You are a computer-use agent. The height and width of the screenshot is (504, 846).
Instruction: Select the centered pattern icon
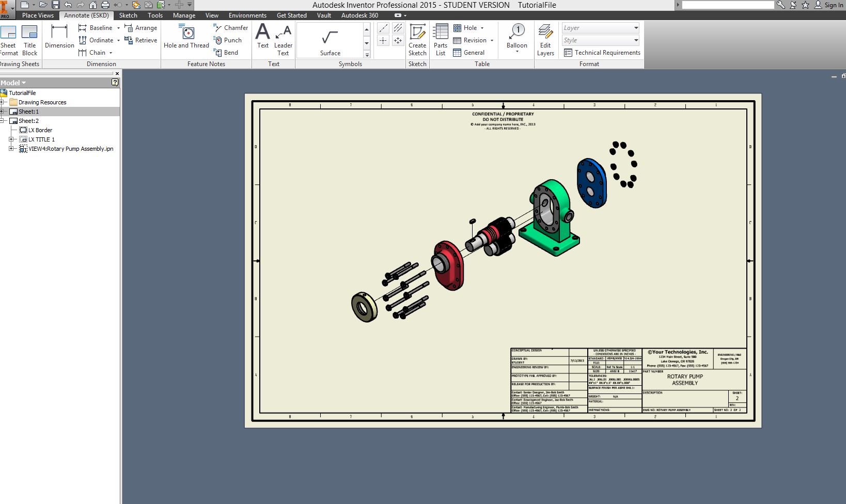(x=398, y=40)
